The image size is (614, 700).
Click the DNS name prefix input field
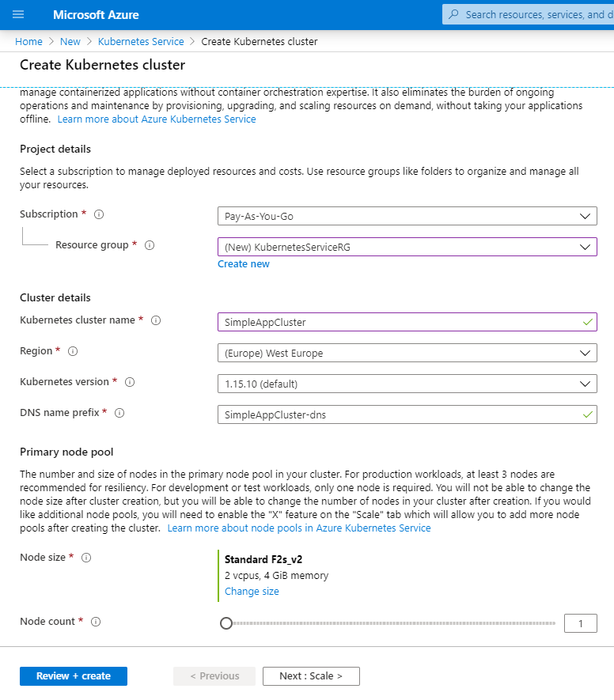pos(407,414)
